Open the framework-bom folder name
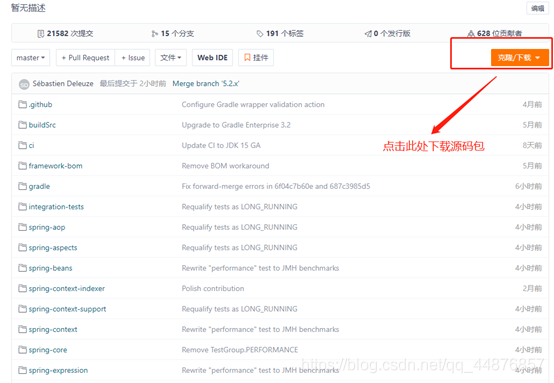Image resolution: width=554 pixels, height=383 pixels. [55, 166]
